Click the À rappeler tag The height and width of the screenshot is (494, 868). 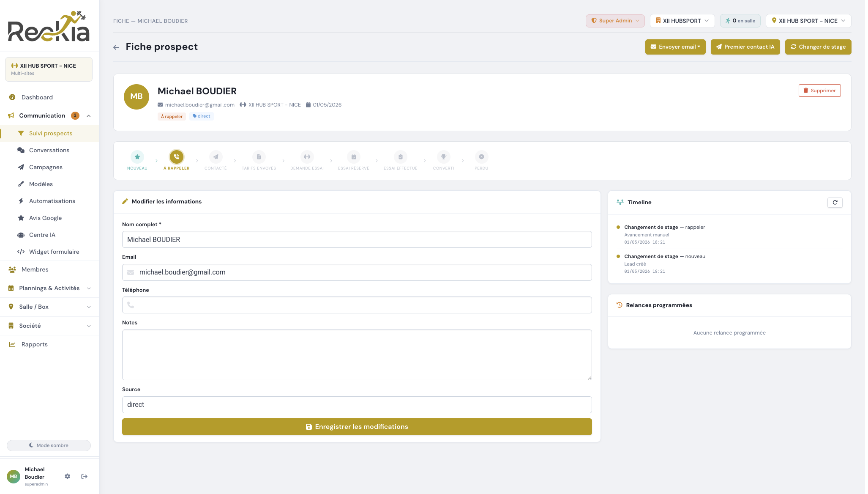tap(172, 116)
